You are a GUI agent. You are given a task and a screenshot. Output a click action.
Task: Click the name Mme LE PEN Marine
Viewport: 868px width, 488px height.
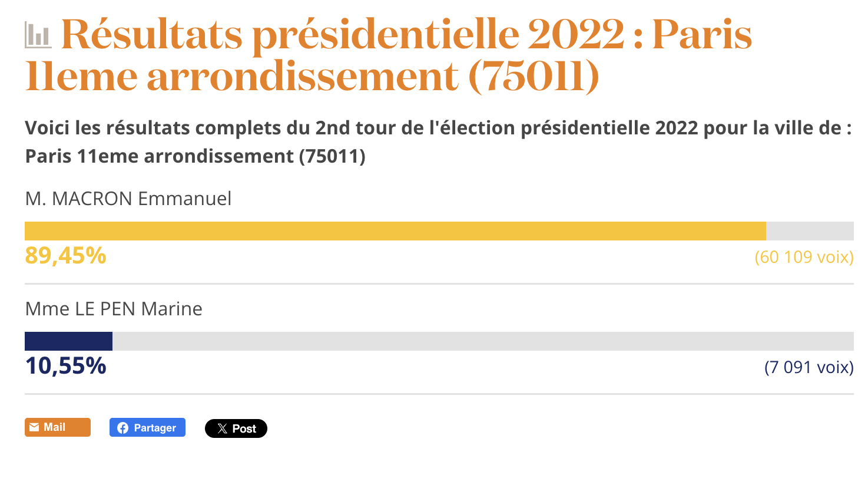(114, 309)
